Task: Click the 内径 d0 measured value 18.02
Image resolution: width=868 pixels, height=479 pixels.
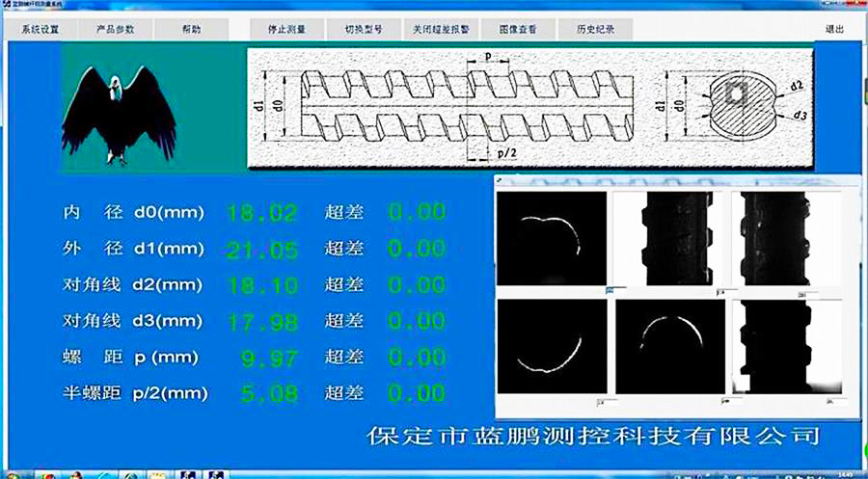Action: tap(261, 212)
